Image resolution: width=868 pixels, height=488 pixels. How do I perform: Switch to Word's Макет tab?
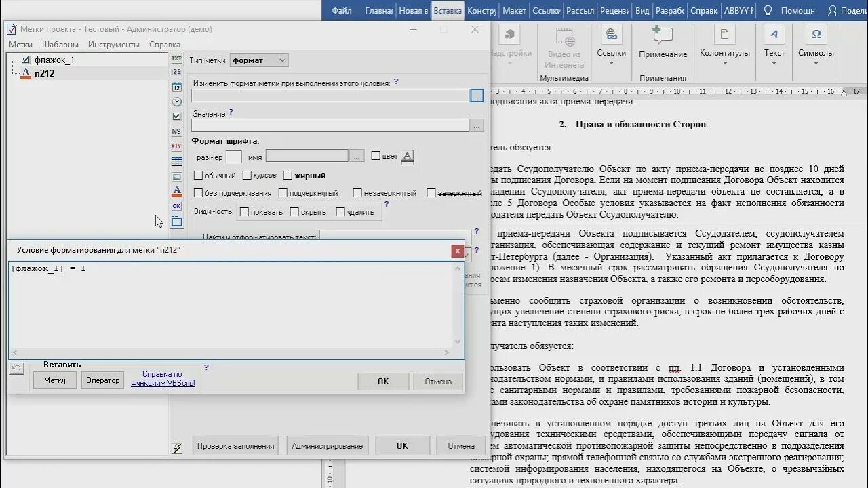tap(514, 11)
